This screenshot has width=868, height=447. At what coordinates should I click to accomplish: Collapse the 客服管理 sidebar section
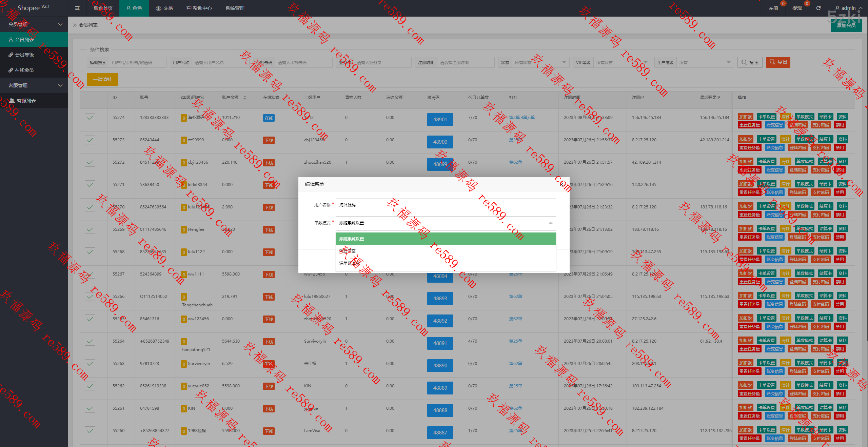pos(60,85)
